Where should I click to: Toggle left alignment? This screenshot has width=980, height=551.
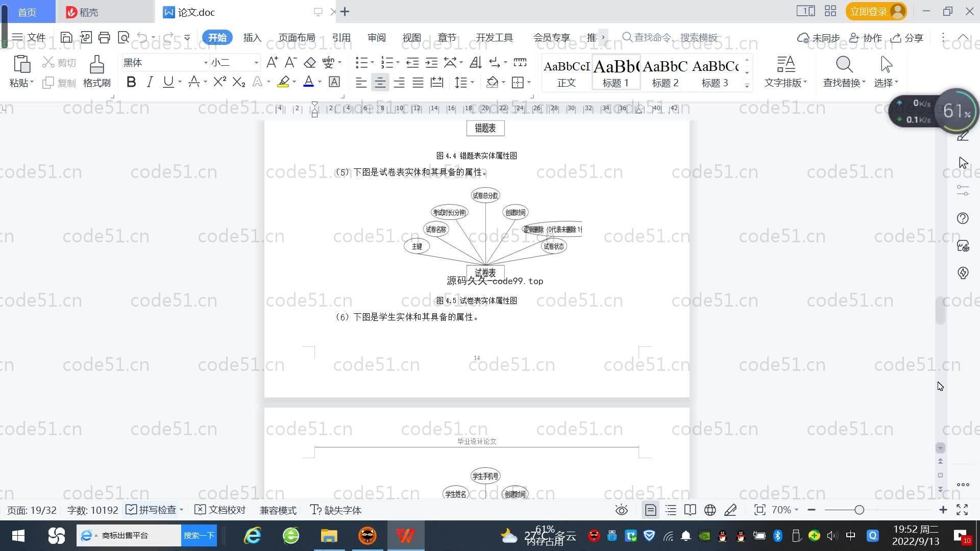tap(361, 82)
